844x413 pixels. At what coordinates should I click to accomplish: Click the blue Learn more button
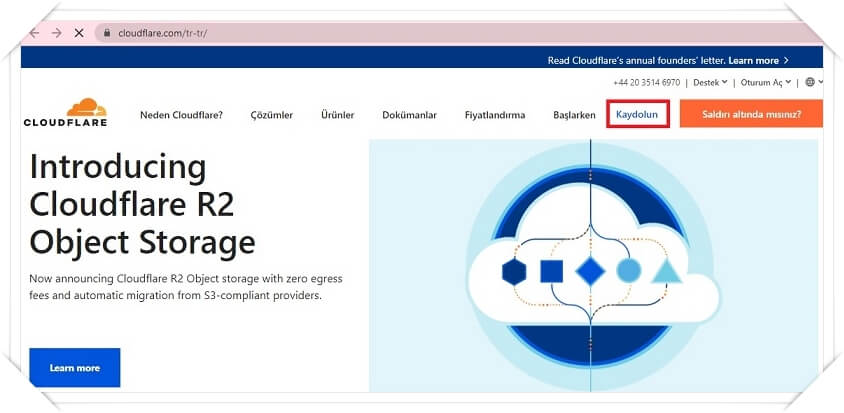(x=75, y=368)
